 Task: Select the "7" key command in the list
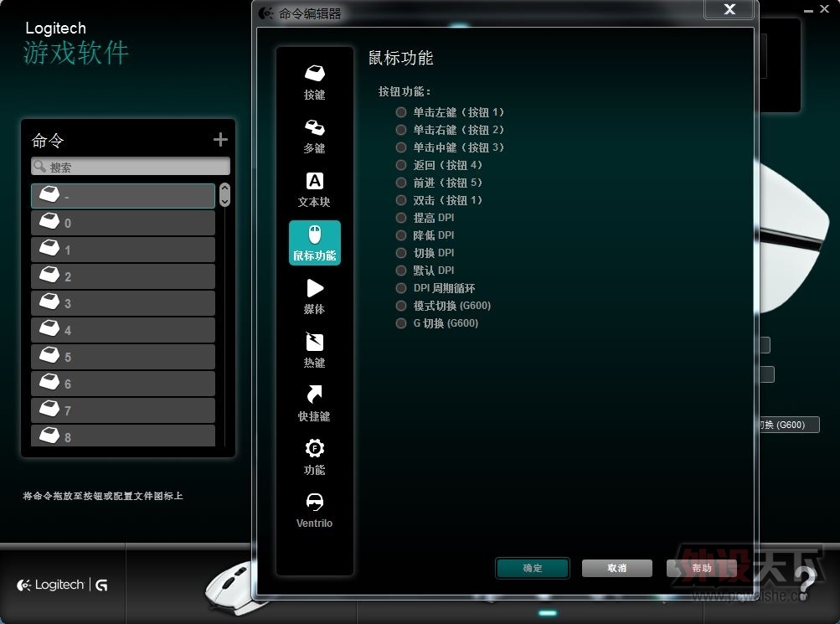[x=123, y=410]
